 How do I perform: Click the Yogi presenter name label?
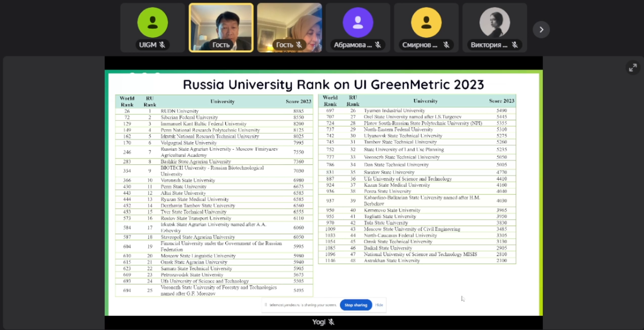coord(318,322)
